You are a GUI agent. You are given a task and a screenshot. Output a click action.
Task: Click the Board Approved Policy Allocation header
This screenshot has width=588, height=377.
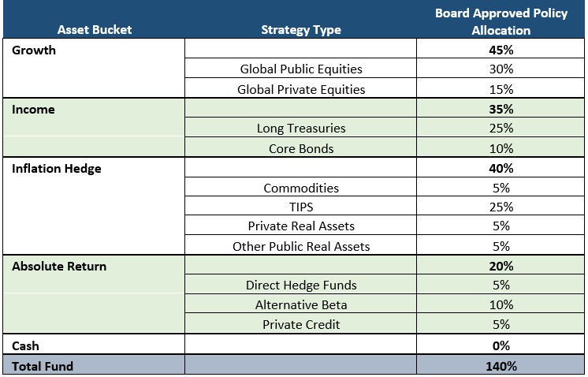pyautogui.click(x=501, y=21)
